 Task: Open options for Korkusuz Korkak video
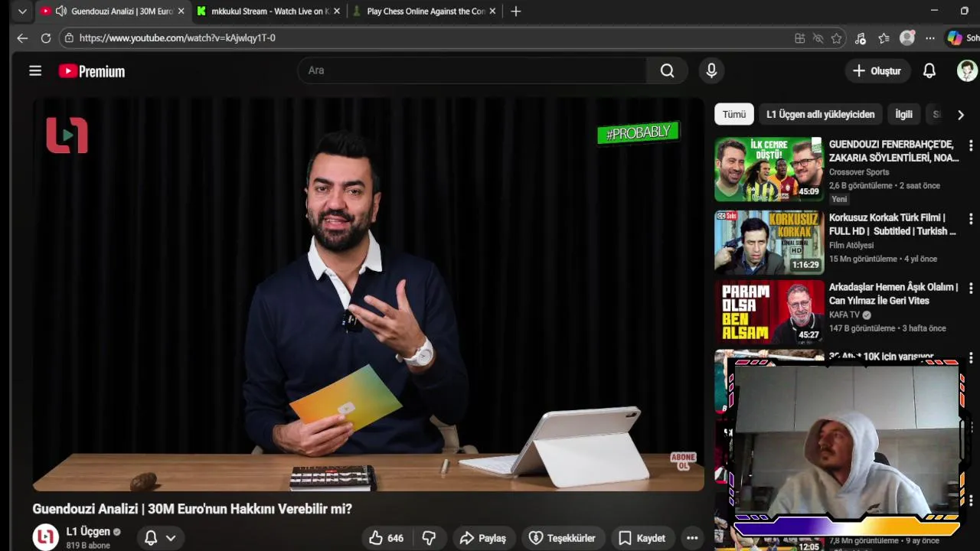(x=971, y=219)
